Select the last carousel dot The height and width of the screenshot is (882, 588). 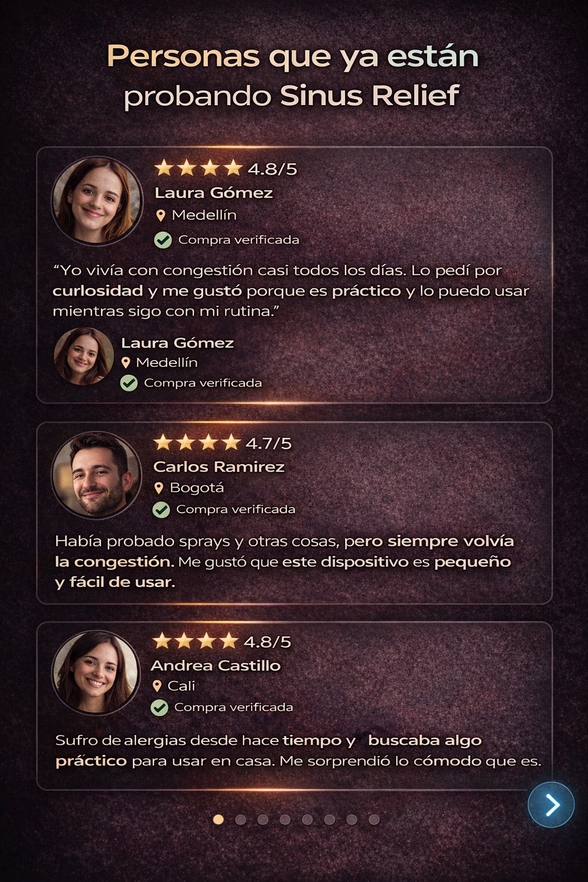pyautogui.click(x=374, y=819)
